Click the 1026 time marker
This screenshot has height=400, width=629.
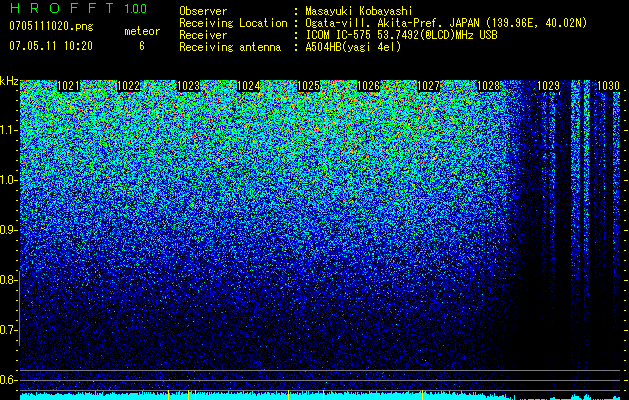coord(368,86)
